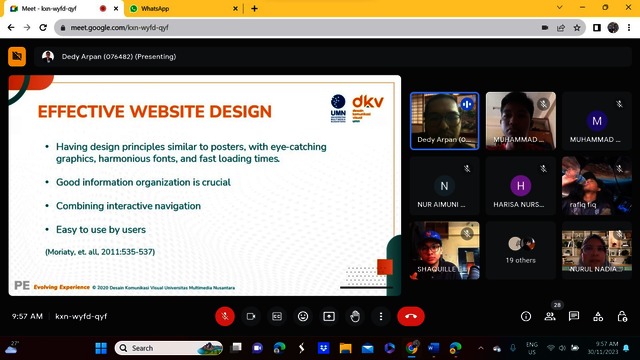Screen dimensions: 640x360
Task: Open Task View on taskbar
Action: point(236,348)
